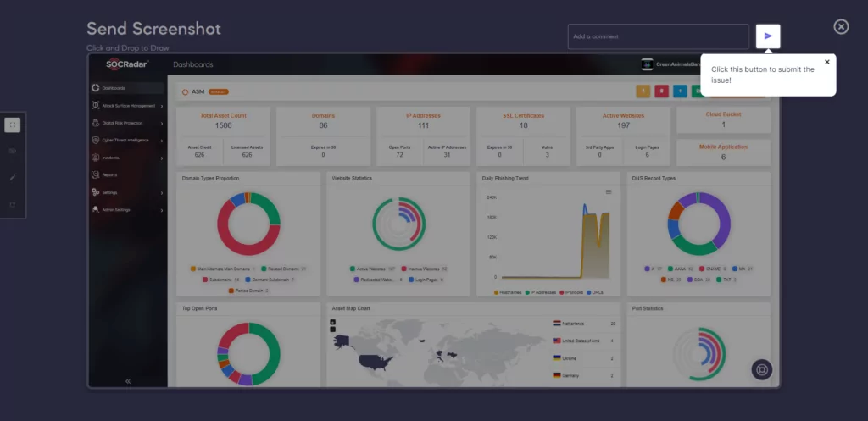Expand Cyber Threat Intelligence chevron
Image resolution: width=868 pixels, height=421 pixels.
coord(162,141)
